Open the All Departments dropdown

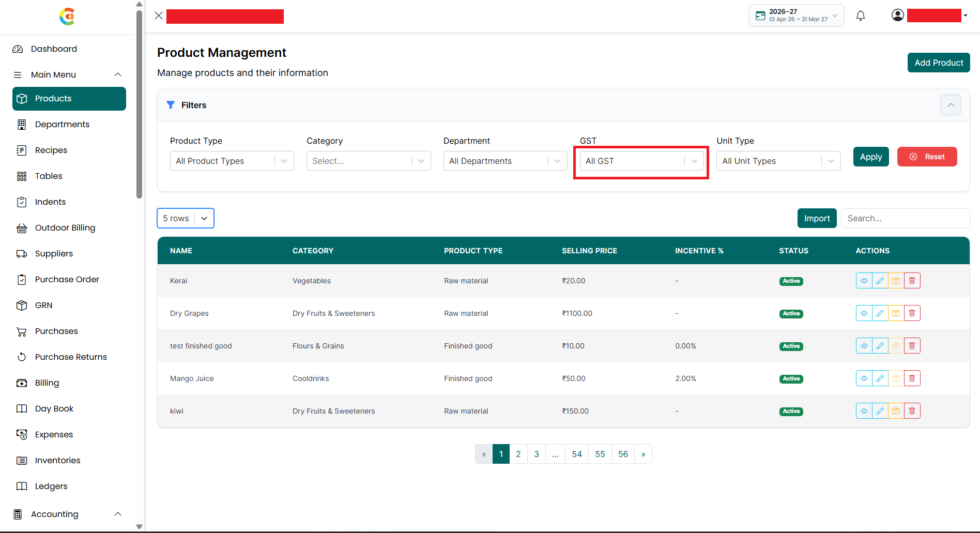point(506,161)
